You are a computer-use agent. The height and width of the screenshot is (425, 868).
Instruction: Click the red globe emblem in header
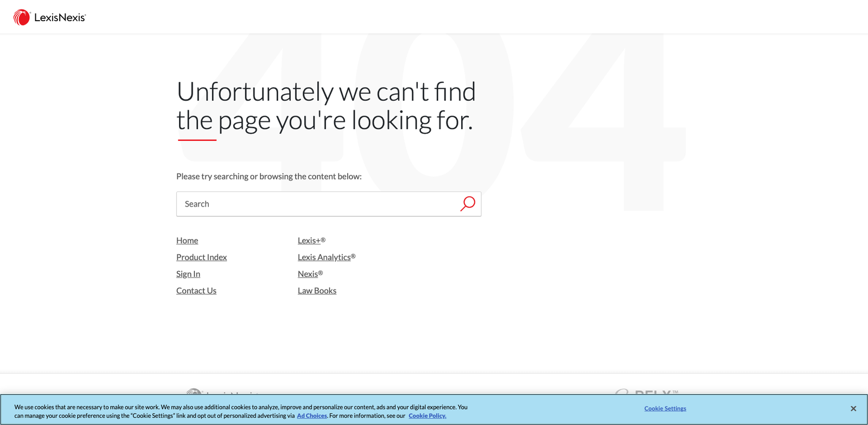22,17
